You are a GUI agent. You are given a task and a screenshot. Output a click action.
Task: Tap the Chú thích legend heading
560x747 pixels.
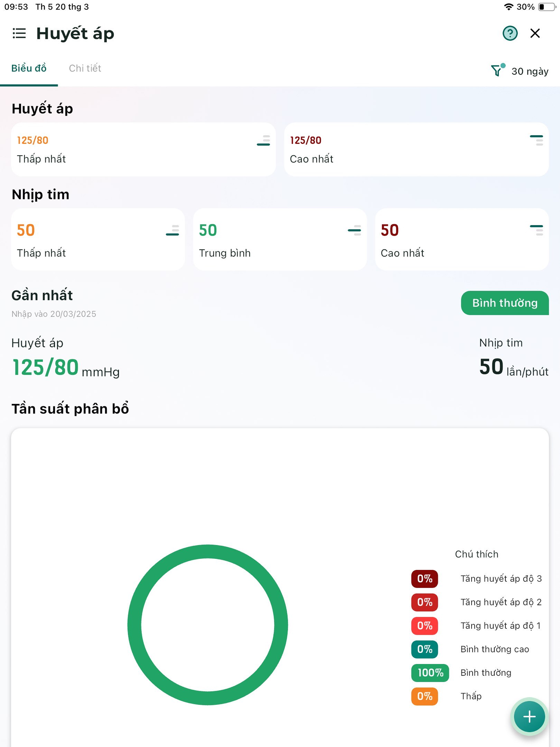(x=477, y=554)
